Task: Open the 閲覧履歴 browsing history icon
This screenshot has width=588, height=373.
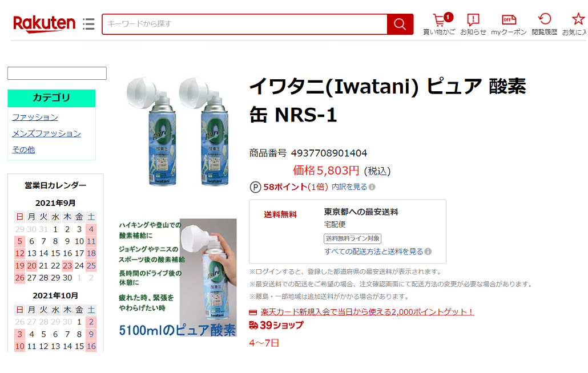Action: pyautogui.click(x=545, y=19)
